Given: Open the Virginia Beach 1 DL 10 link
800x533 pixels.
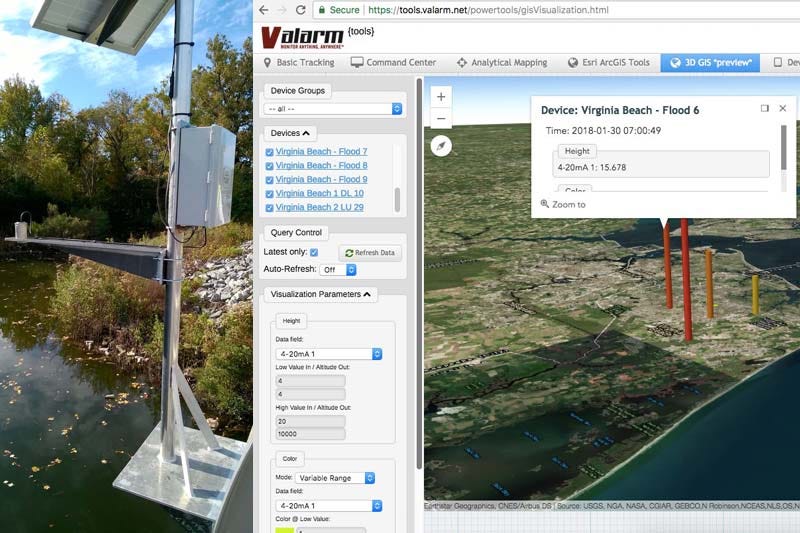Looking at the screenshot, I should (x=319, y=193).
